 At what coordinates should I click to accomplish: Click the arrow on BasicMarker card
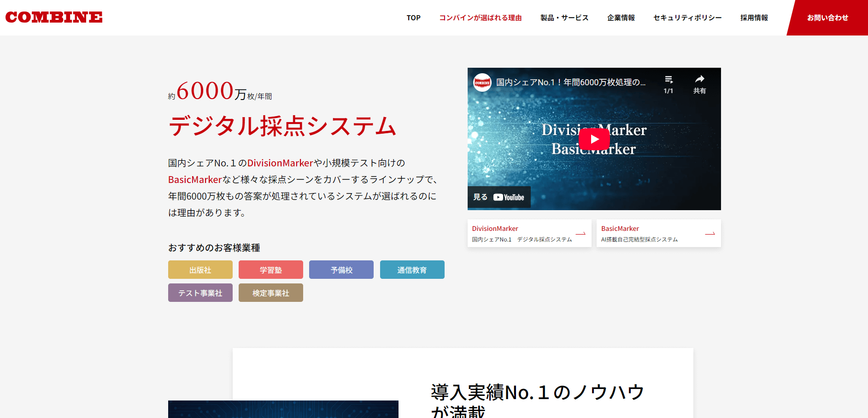pos(710,234)
